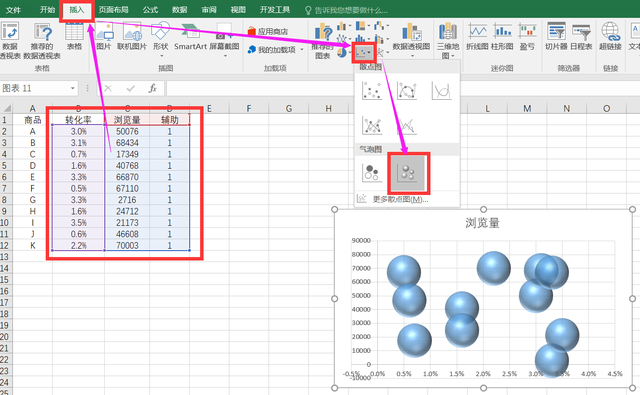640x395 pixels.
Task: Select the 3D bubble chart icon
Action: click(408, 173)
